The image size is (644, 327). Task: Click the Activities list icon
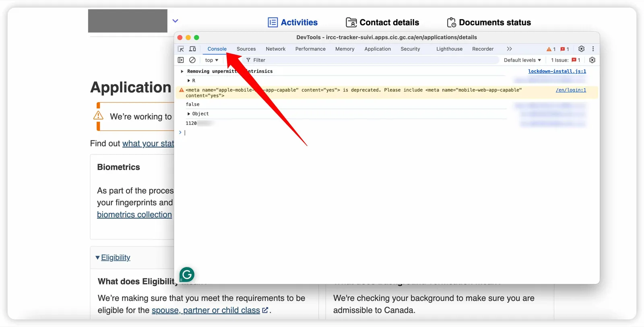(x=272, y=23)
